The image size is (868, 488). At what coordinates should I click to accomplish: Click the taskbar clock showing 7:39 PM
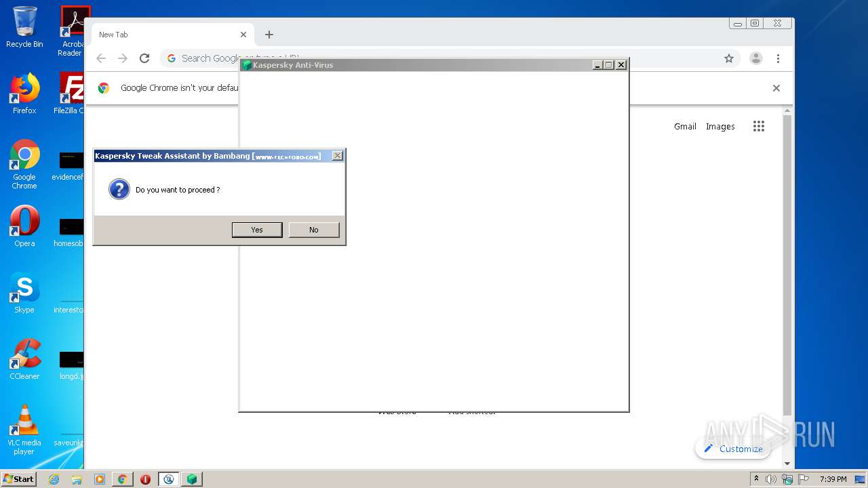click(x=833, y=479)
